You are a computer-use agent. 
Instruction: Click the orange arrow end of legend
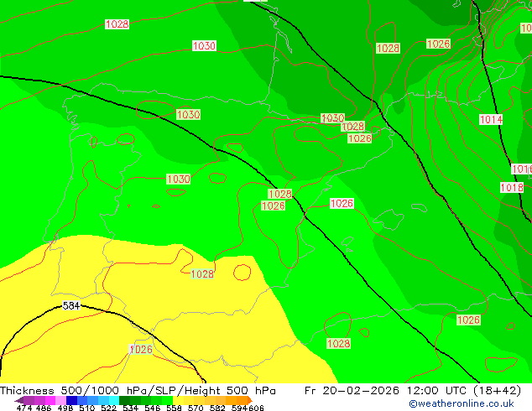point(250,400)
